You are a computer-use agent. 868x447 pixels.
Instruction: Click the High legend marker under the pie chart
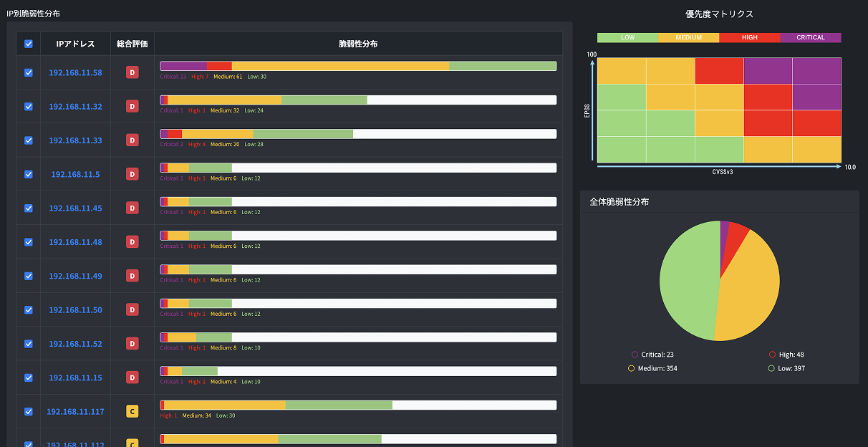point(772,355)
